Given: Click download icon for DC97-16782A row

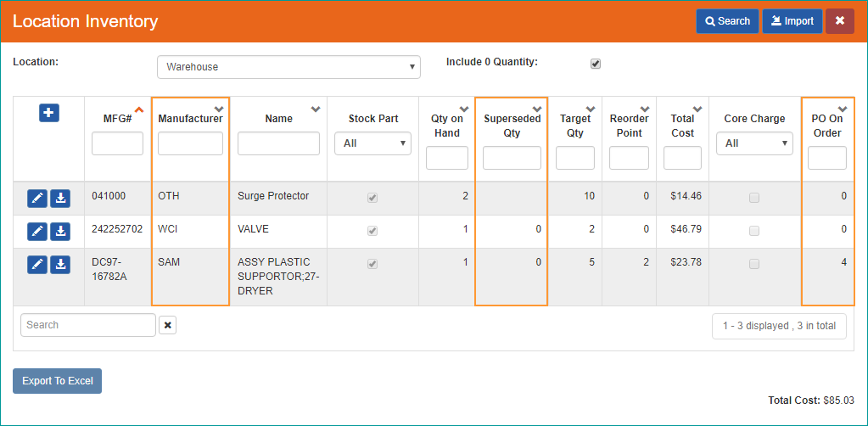Looking at the screenshot, I should (60, 265).
